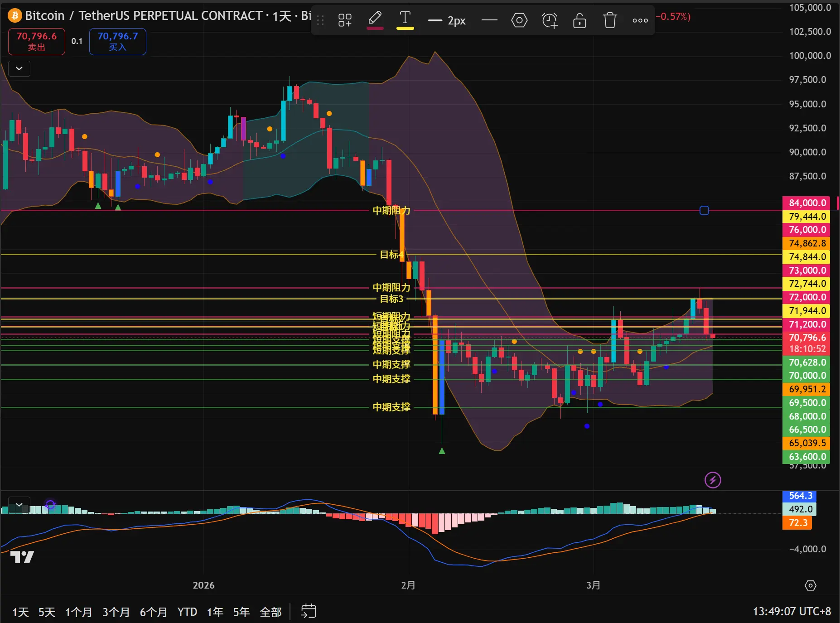Open the Bitcoin / TetherUS symbol title
The width and height of the screenshot is (840, 623).
click(143, 16)
